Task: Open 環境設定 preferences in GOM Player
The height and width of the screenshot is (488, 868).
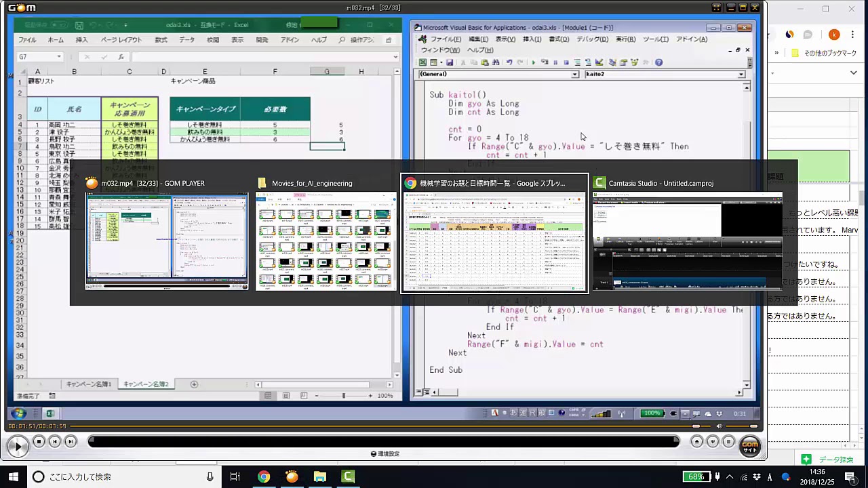Action: [385, 454]
